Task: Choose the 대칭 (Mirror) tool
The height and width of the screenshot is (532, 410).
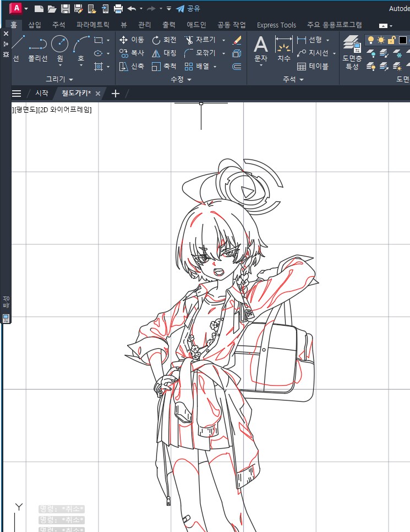Action: tap(164, 53)
